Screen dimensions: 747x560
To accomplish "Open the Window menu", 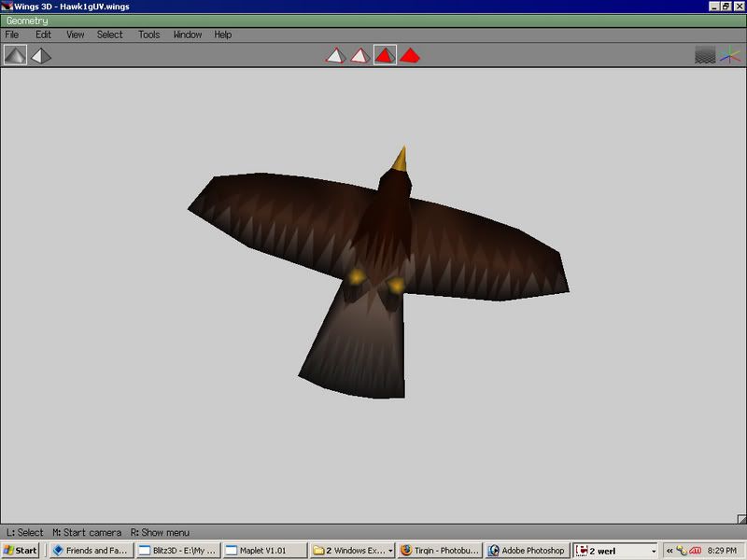I will pyautogui.click(x=188, y=35).
